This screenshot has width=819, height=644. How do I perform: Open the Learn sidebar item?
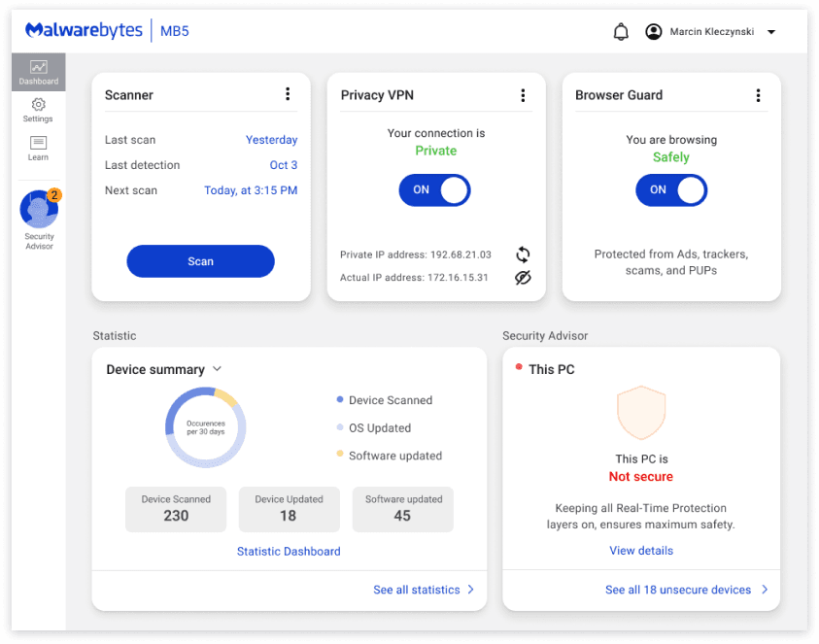(x=38, y=149)
